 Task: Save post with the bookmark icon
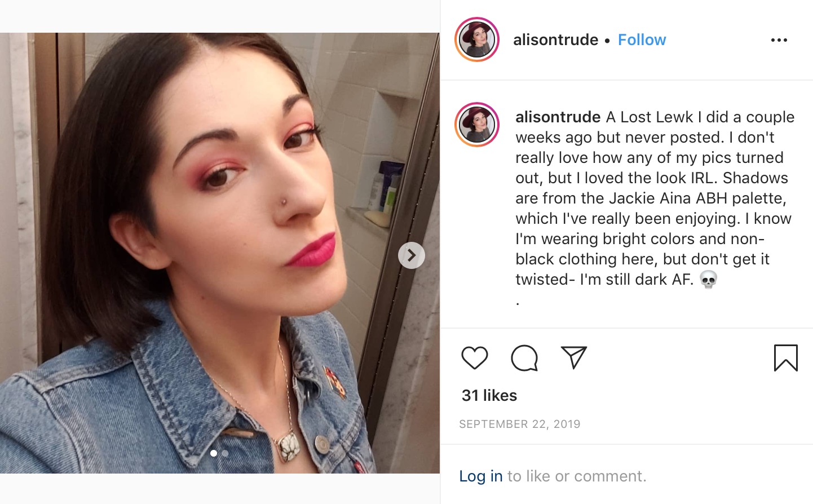click(786, 358)
